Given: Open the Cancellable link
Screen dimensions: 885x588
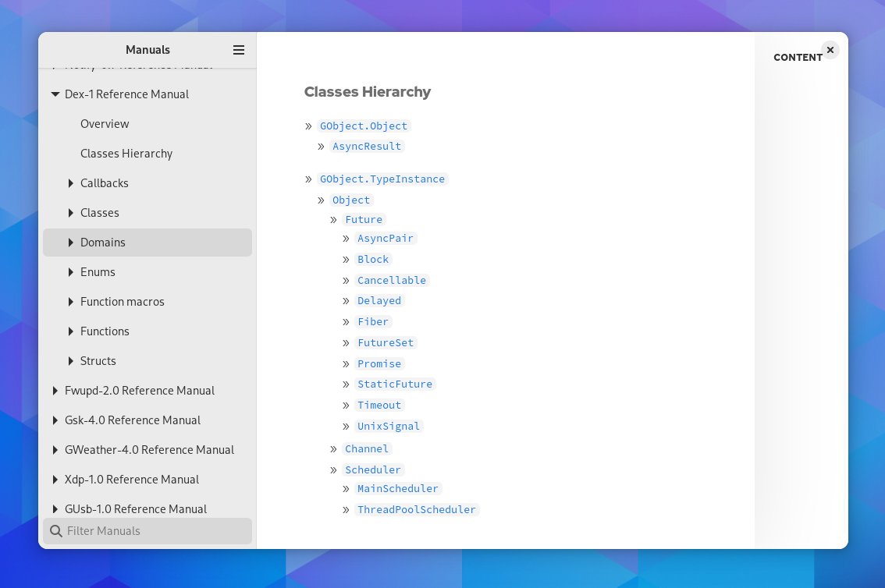Looking at the screenshot, I should pos(392,280).
